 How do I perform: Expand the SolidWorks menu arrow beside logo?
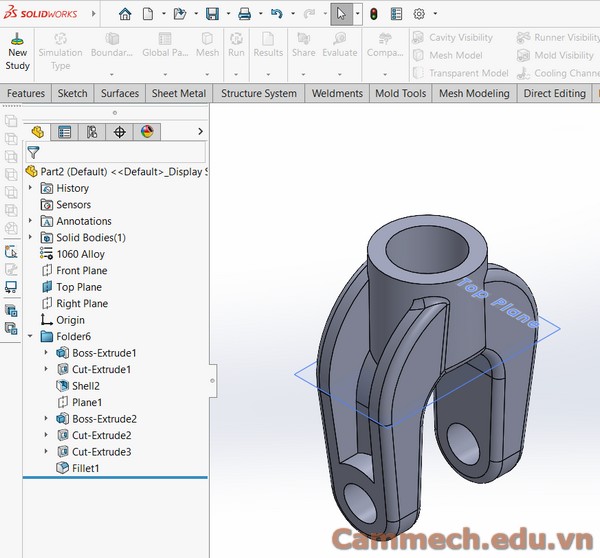coord(93,14)
